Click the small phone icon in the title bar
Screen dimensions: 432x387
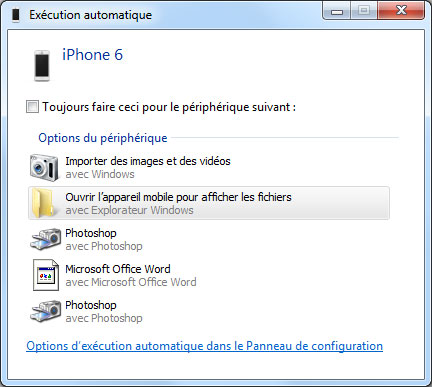[15, 15]
